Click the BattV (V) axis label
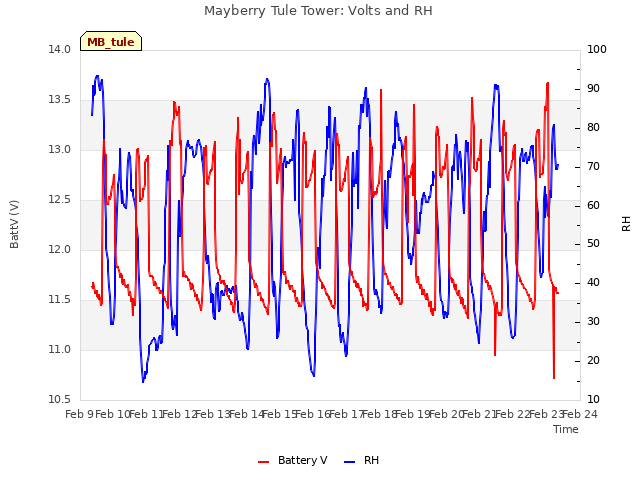Screen dimensions: 640x480 [x=14, y=224]
